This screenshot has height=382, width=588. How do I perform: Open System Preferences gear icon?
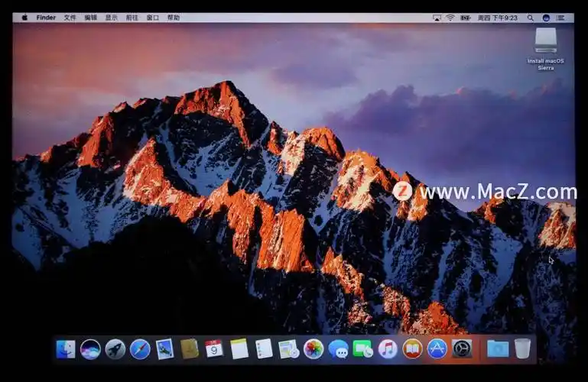(462, 349)
